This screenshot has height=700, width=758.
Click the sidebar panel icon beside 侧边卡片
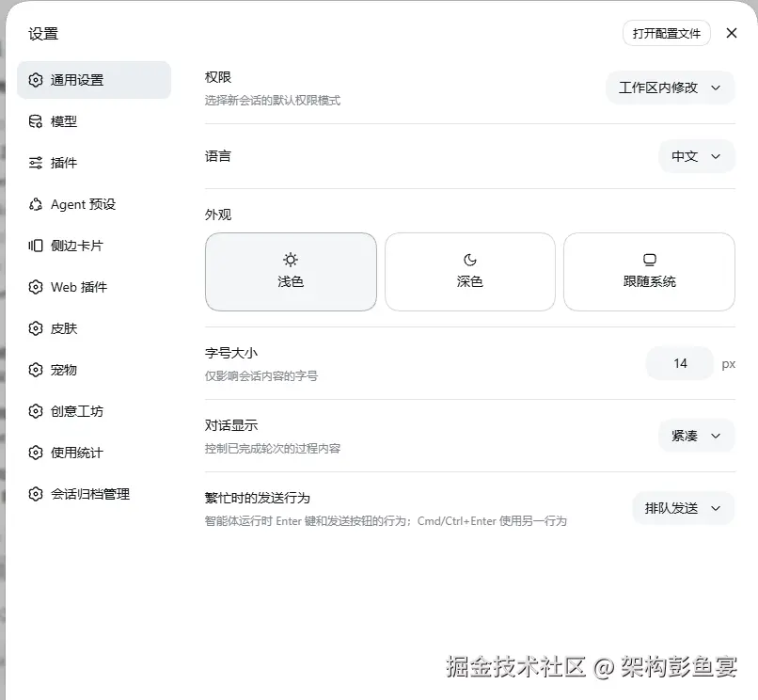click(x=36, y=246)
